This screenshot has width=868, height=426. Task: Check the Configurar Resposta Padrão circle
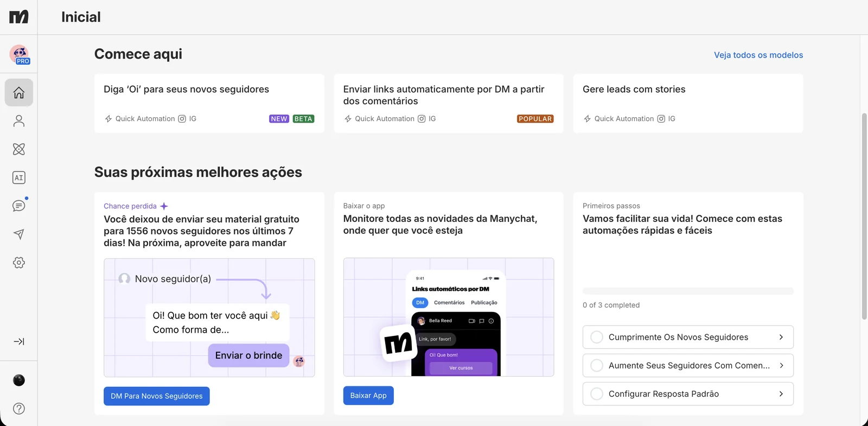(x=597, y=394)
